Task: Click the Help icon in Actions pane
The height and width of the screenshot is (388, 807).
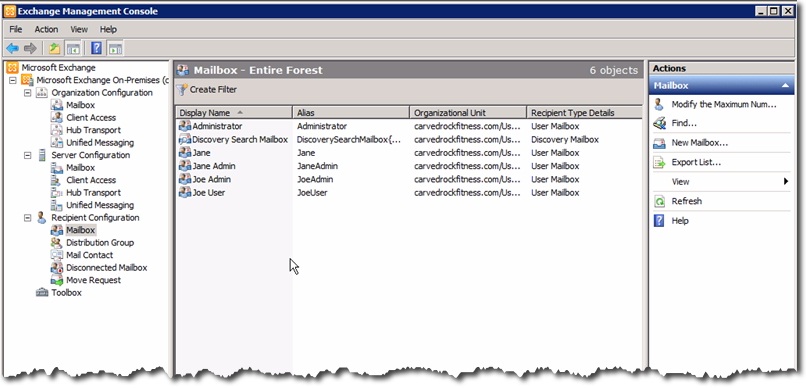Action: pos(659,221)
